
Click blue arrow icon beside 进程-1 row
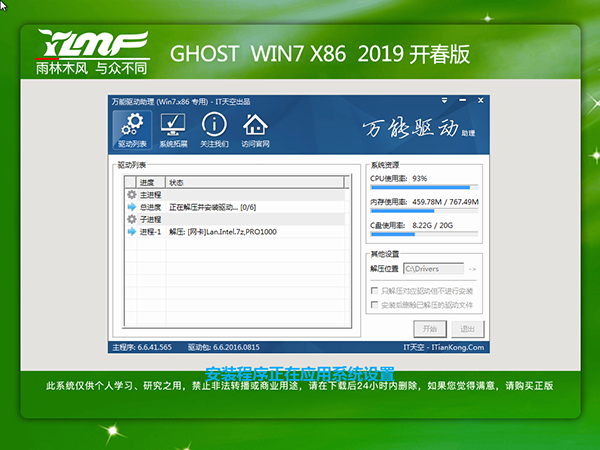pos(132,232)
